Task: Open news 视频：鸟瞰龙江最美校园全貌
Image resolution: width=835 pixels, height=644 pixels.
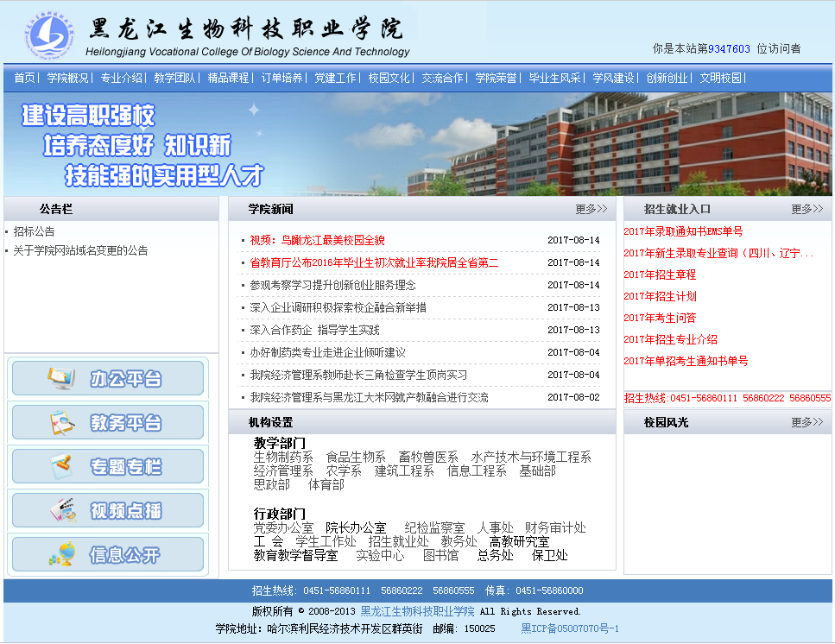Action: (x=317, y=240)
